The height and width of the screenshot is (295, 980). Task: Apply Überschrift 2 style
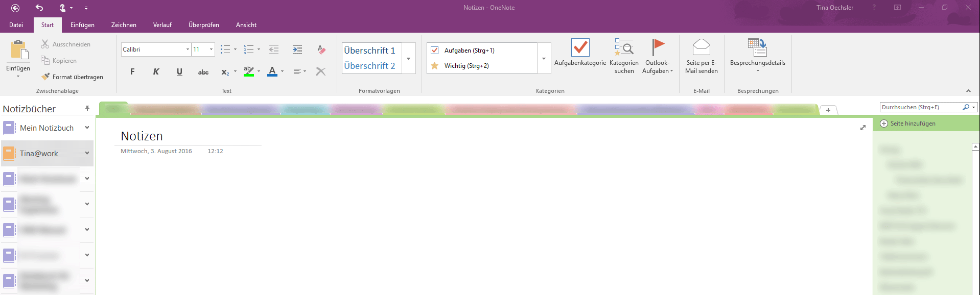pyautogui.click(x=370, y=66)
